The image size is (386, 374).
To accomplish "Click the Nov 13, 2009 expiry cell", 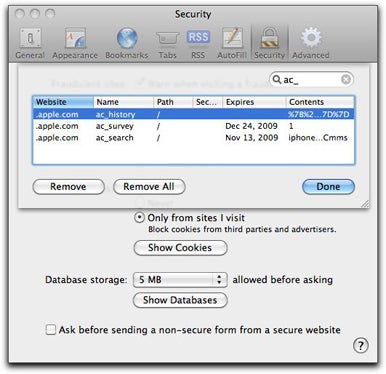I will (x=252, y=138).
